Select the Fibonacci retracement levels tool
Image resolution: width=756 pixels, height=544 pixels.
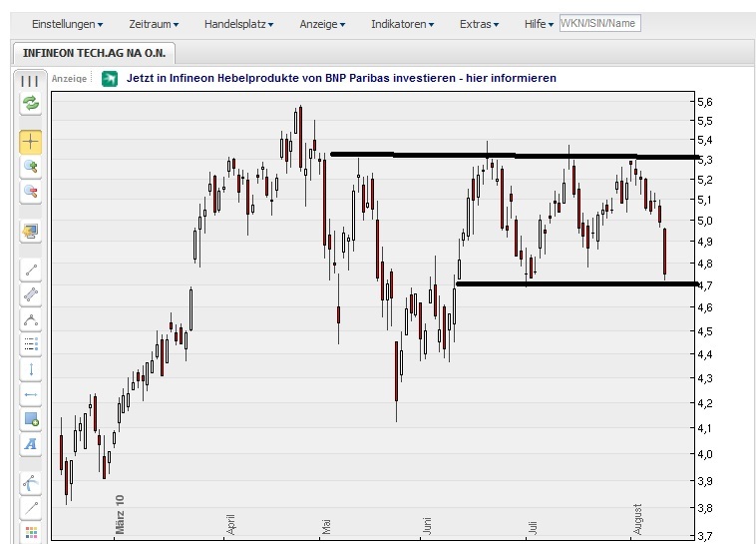[30, 344]
